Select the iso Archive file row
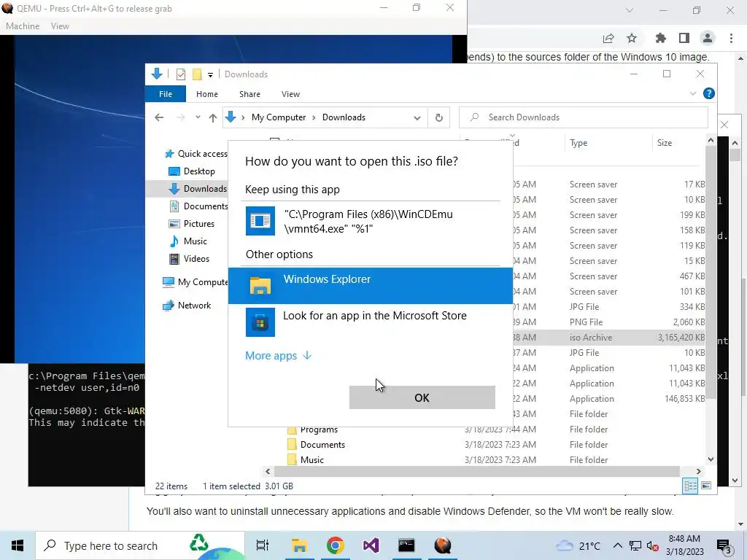The width and height of the screenshot is (747, 560). click(x=609, y=338)
